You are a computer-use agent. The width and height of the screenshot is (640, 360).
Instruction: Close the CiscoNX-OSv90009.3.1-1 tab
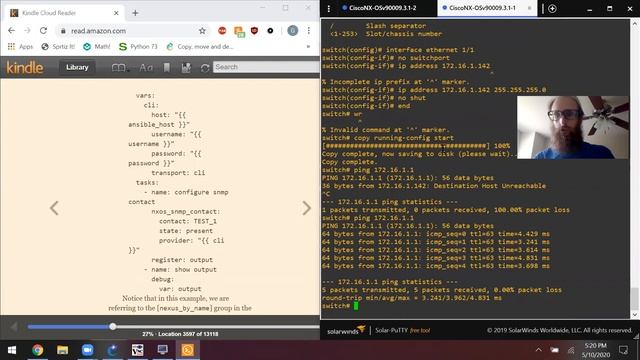coord(530,8)
